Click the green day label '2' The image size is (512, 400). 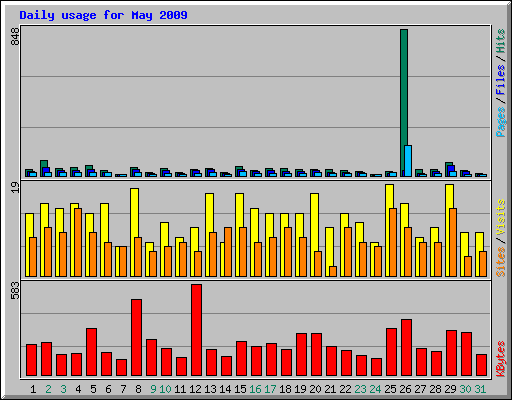48,389
